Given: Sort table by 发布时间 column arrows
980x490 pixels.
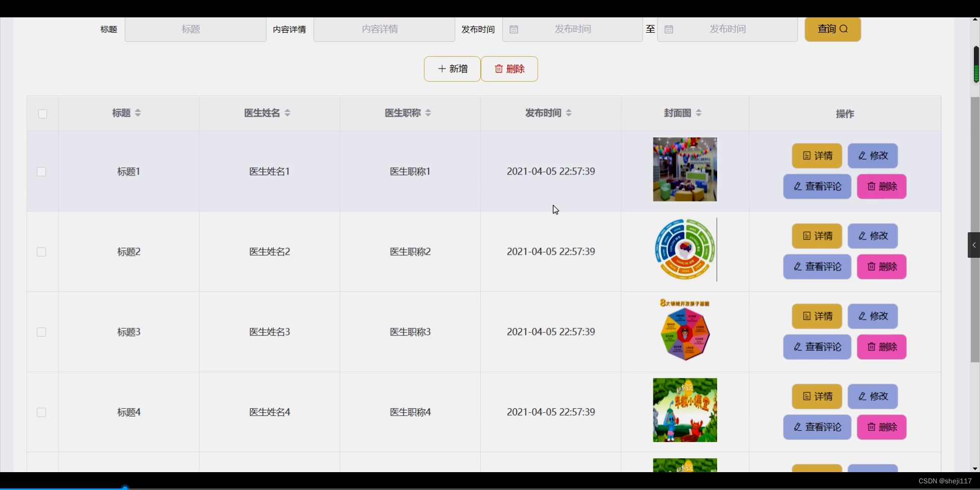Looking at the screenshot, I should pyautogui.click(x=569, y=113).
